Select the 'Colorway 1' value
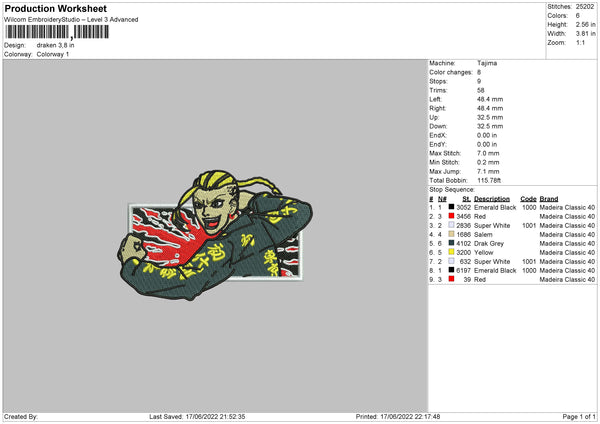The width and height of the screenshot is (600, 424). coord(53,54)
